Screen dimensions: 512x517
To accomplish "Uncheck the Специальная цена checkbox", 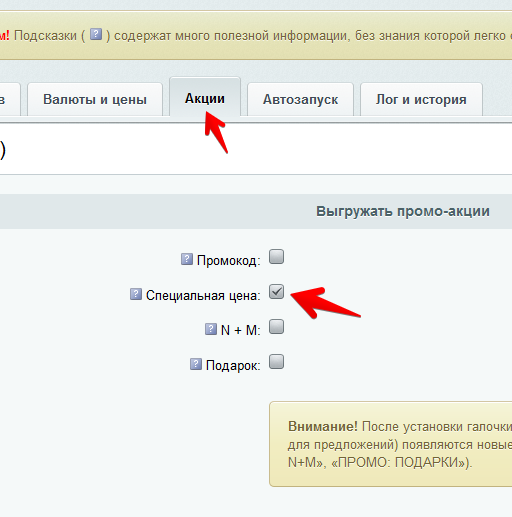I will 276,292.
